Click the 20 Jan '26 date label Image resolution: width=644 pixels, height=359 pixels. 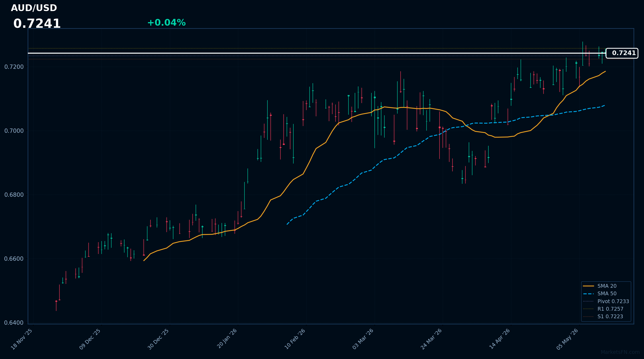pyautogui.click(x=227, y=339)
